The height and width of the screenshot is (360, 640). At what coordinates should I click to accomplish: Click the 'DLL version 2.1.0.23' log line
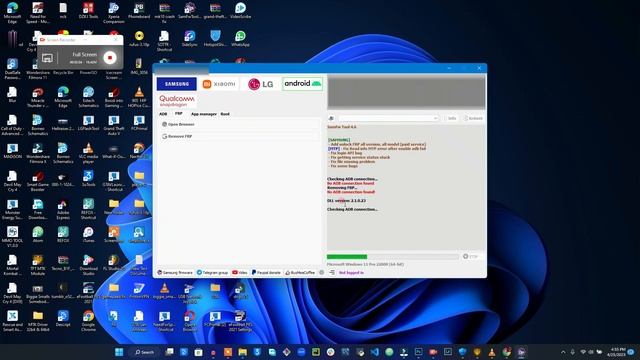346,201
